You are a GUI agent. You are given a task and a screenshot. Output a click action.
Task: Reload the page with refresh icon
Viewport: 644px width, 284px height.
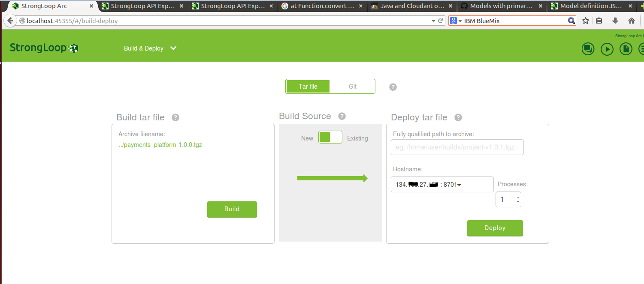[x=440, y=21]
